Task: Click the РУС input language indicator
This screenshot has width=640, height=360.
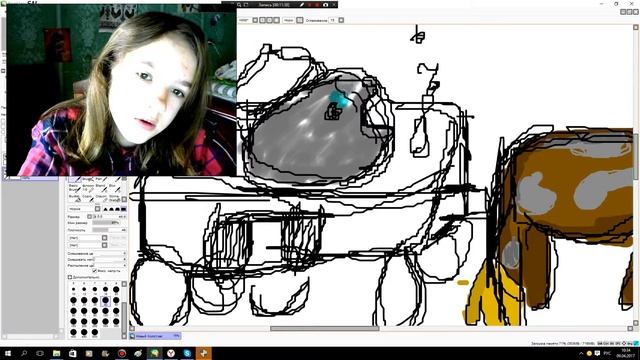Action: [x=607, y=353]
